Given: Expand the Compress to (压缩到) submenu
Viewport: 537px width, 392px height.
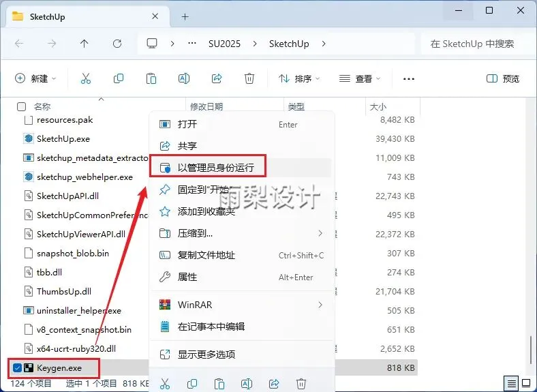Looking at the screenshot, I should coord(320,233).
